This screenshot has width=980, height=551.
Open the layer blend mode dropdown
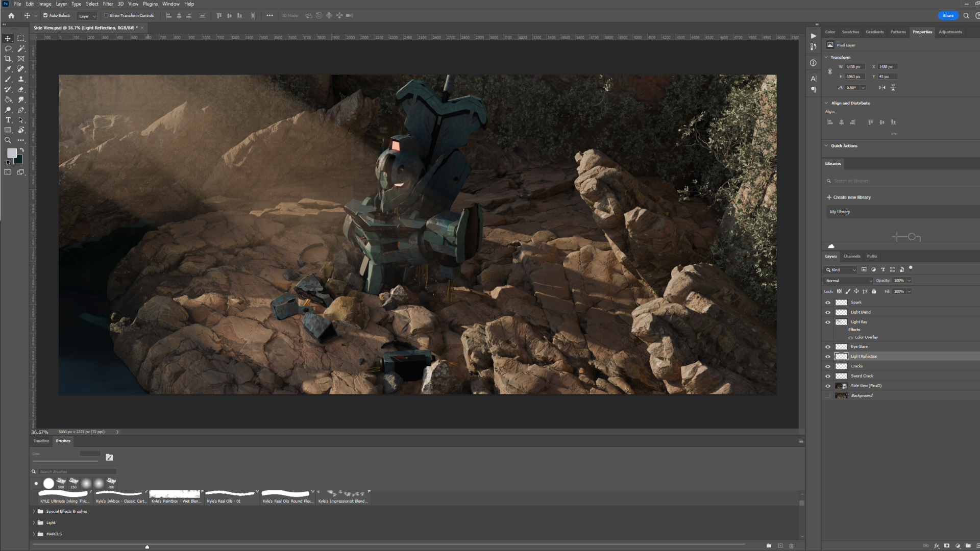pyautogui.click(x=848, y=281)
